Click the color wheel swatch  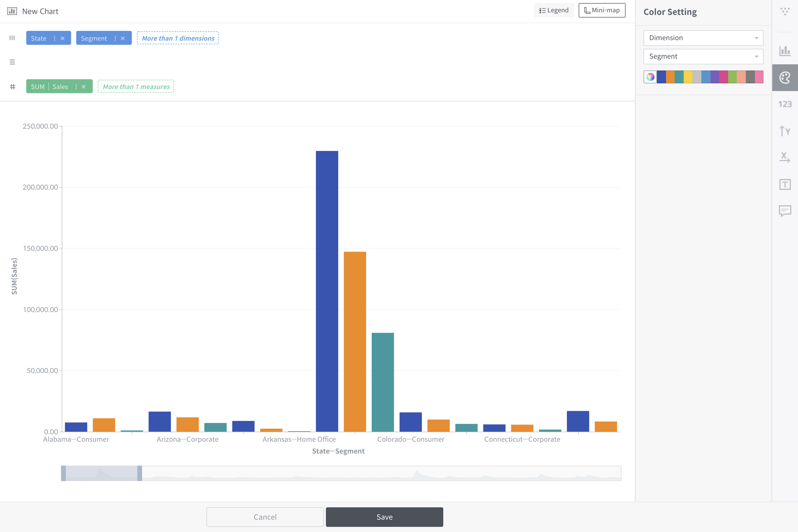click(650, 77)
